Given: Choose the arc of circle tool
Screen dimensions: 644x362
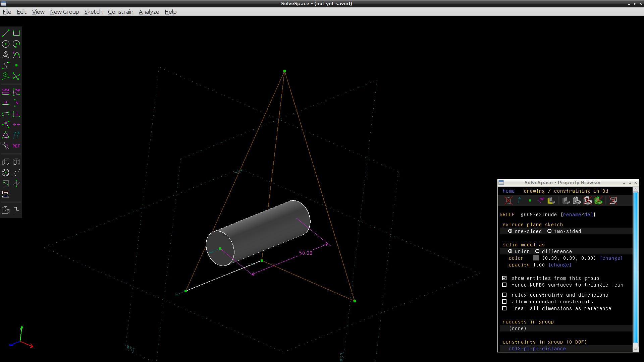Looking at the screenshot, I should [16, 44].
